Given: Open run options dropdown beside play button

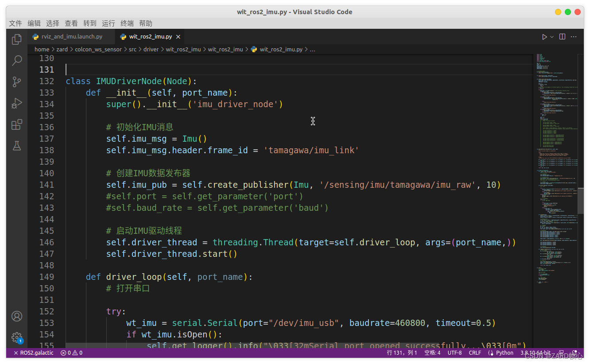Looking at the screenshot, I should (552, 37).
